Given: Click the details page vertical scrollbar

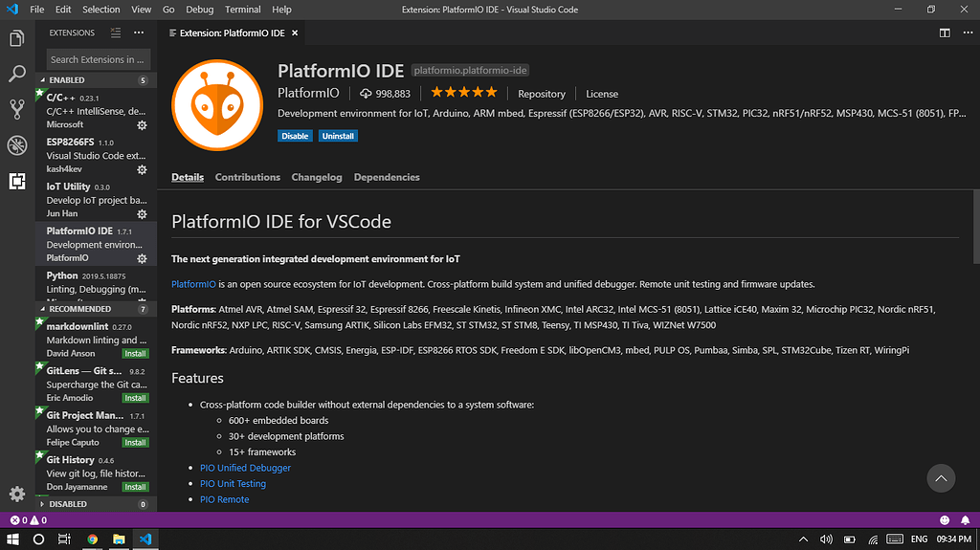Looking at the screenshot, I should [x=976, y=228].
